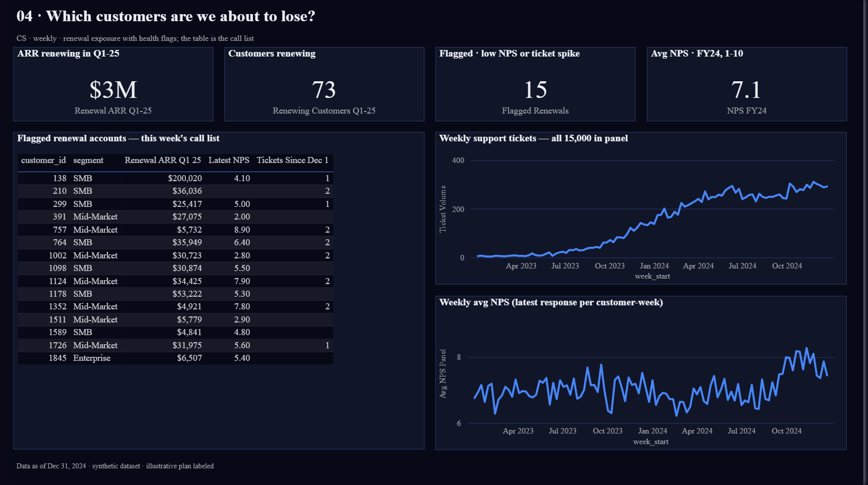Click the Avg NPS FY24 card title
Viewport: 868px width, 485px height.
697,53
